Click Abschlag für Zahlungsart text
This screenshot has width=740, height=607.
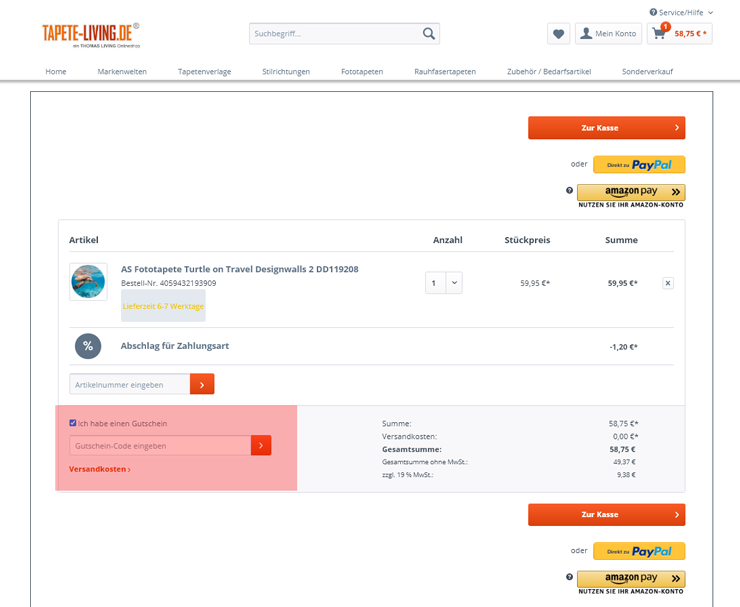(x=175, y=346)
